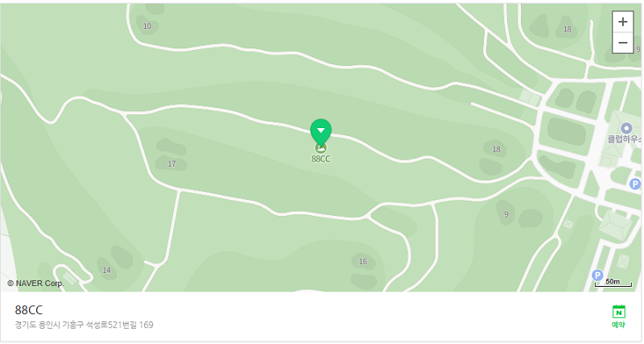This screenshot has height=344, width=644.
Task: Zoom out the map with minus button
Action: click(622, 43)
